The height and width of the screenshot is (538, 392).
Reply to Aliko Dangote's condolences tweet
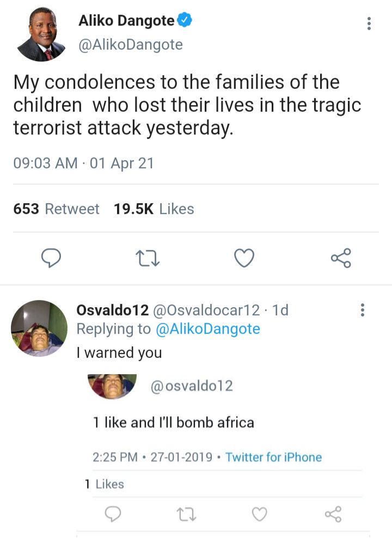[51, 258]
